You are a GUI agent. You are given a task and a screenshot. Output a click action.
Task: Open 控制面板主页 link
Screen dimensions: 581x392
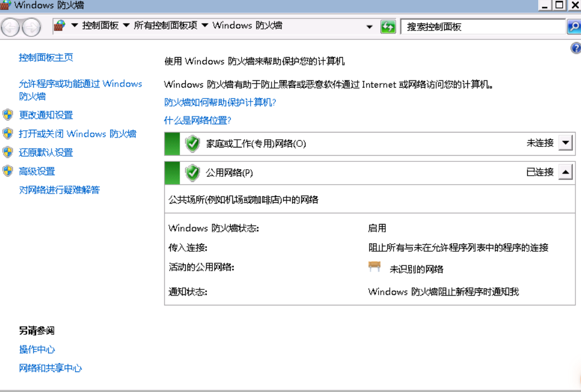coord(46,58)
